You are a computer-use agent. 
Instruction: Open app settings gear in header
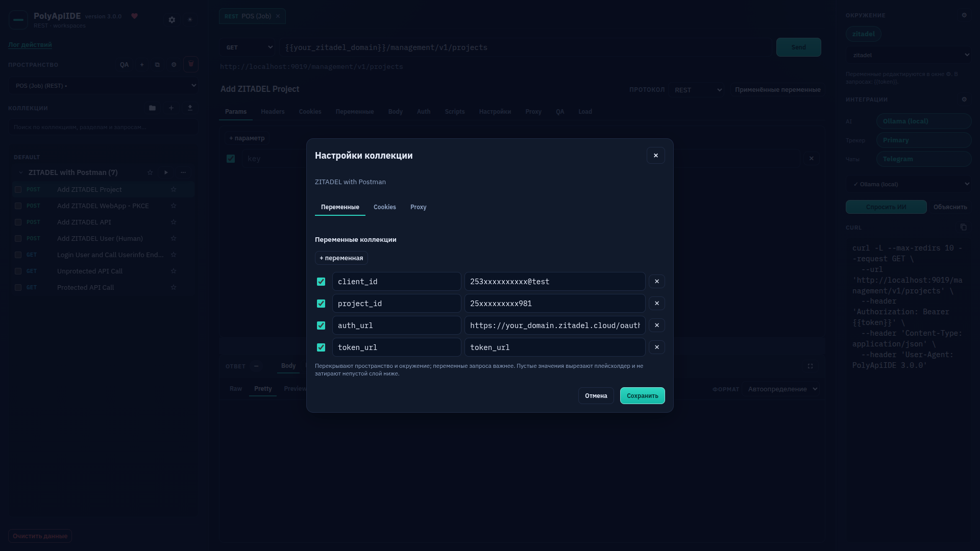pos(172,20)
